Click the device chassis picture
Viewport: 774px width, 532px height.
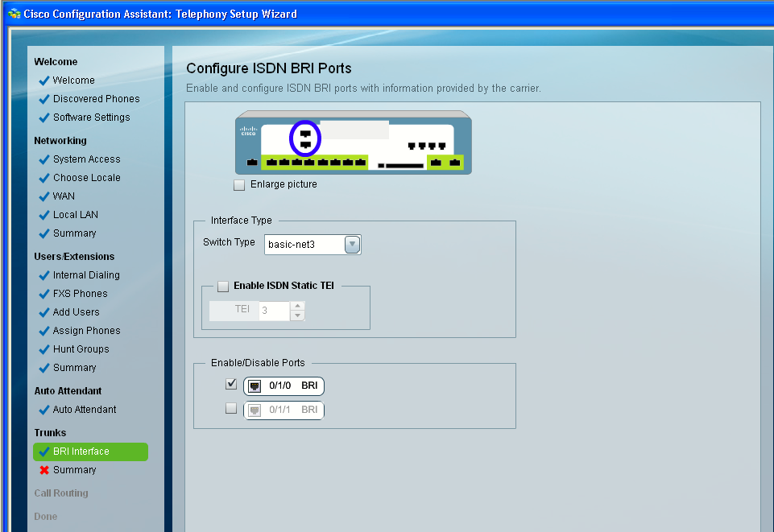click(x=354, y=142)
